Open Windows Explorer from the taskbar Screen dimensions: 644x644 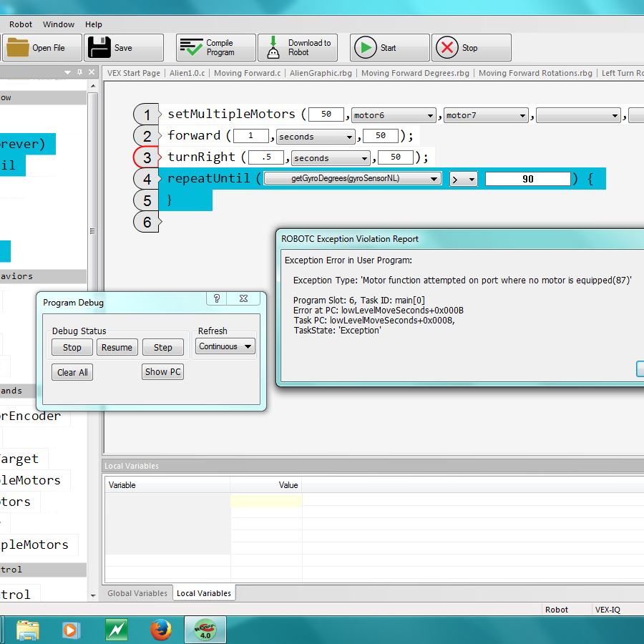(x=27, y=630)
